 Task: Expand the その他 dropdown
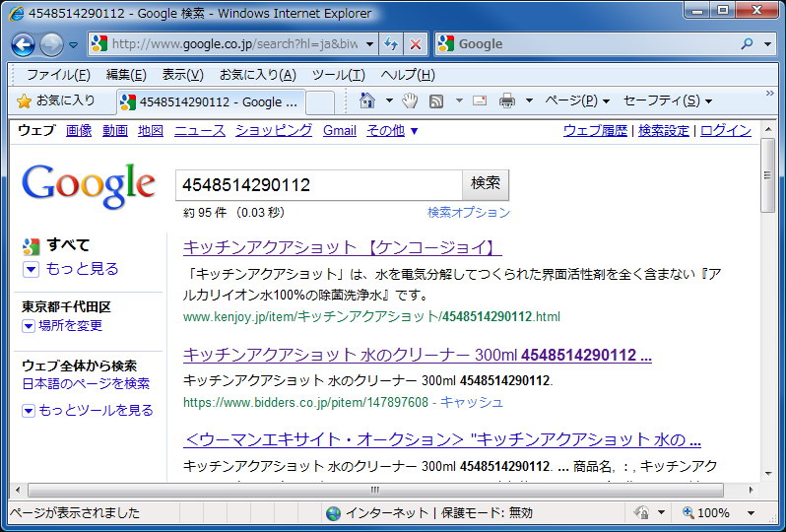[x=391, y=131]
